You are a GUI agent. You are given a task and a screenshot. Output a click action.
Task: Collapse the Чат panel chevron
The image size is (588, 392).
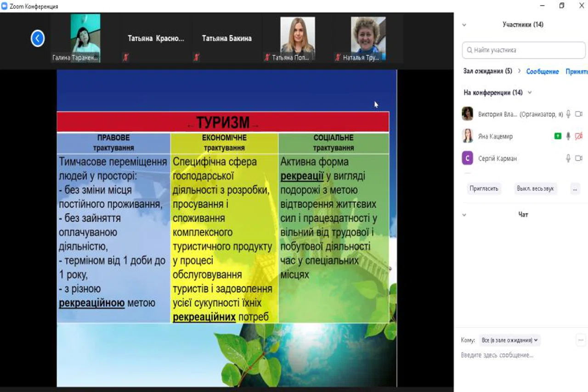[464, 215]
